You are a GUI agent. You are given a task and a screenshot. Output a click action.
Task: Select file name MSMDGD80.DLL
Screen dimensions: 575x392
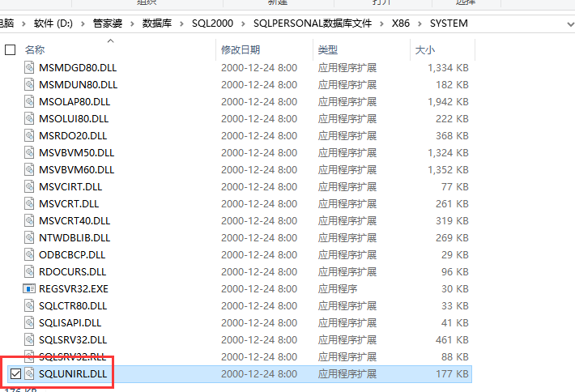pyautogui.click(x=78, y=68)
